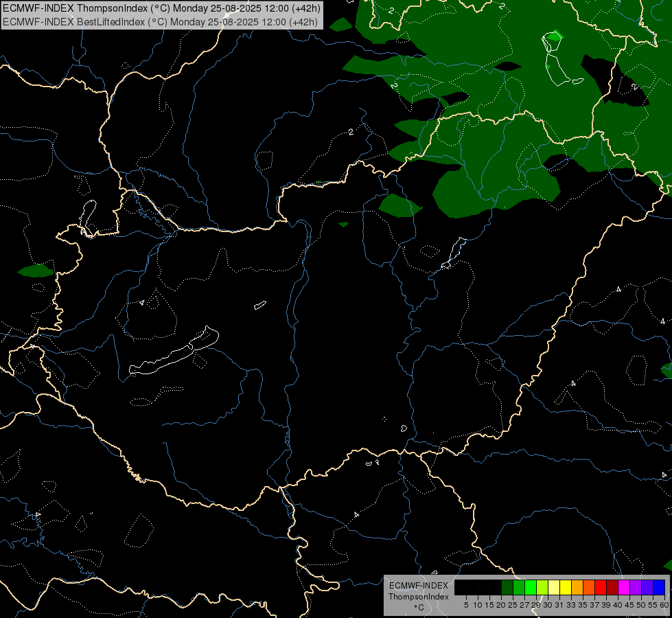The image size is (672, 618).
Task: Click legend scale value 40
Action: tap(618, 605)
